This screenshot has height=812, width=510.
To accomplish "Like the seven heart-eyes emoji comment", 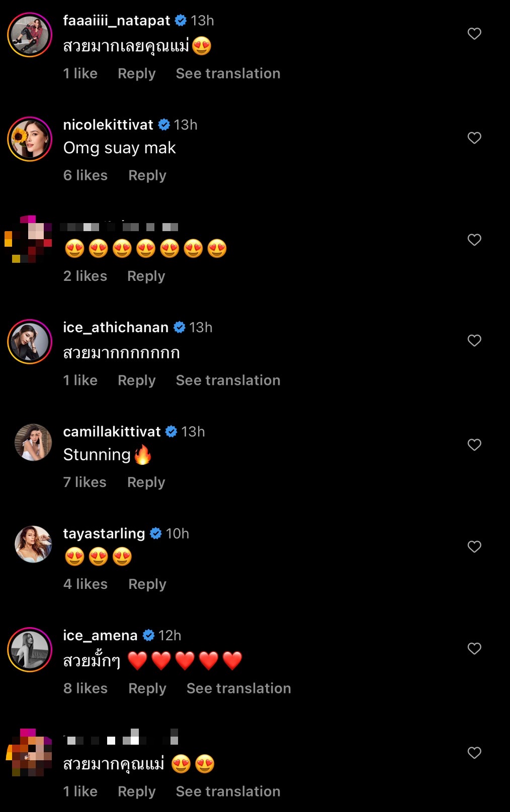I will [x=474, y=240].
